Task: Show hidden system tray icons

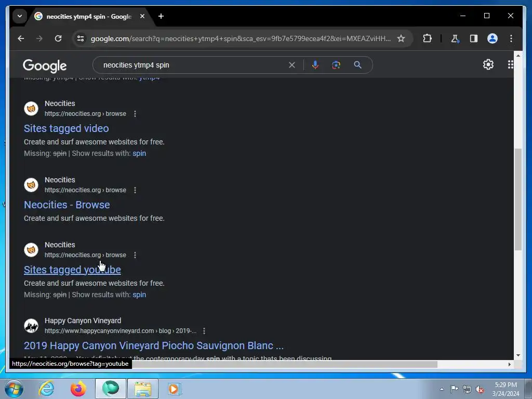Action: pyautogui.click(x=442, y=389)
